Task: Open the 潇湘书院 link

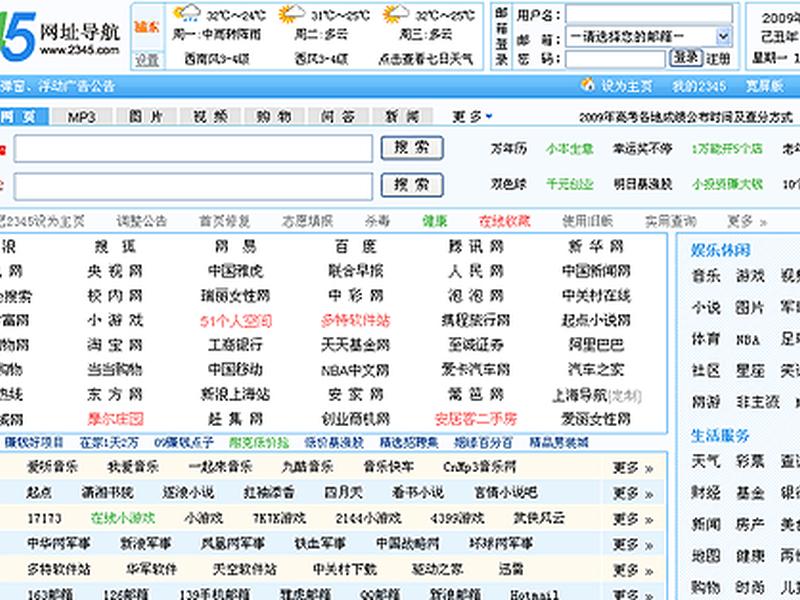Action: pyautogui.click(x=107, y=493)
